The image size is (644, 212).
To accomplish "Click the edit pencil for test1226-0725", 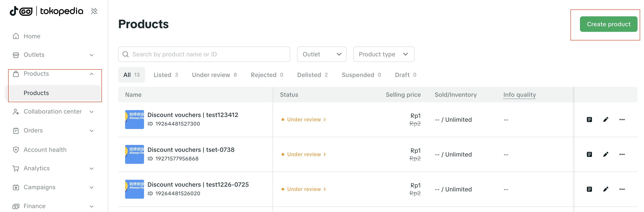I will (x=606, y=189).
